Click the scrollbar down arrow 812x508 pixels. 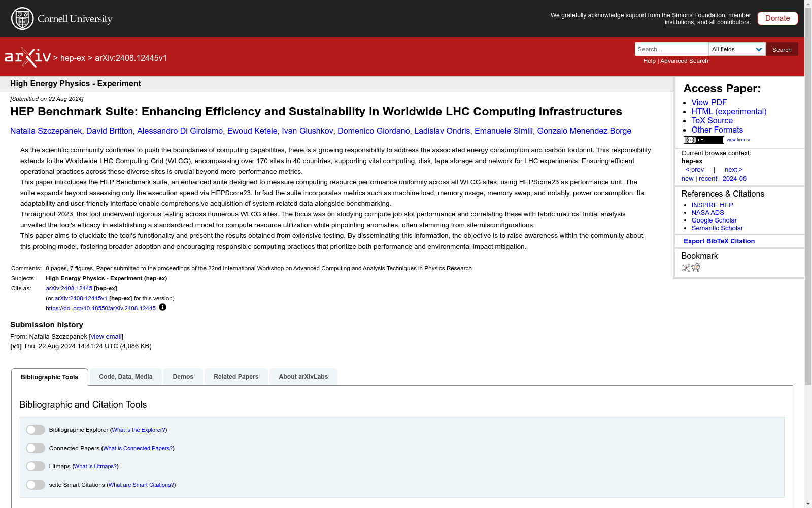(808, 504)
